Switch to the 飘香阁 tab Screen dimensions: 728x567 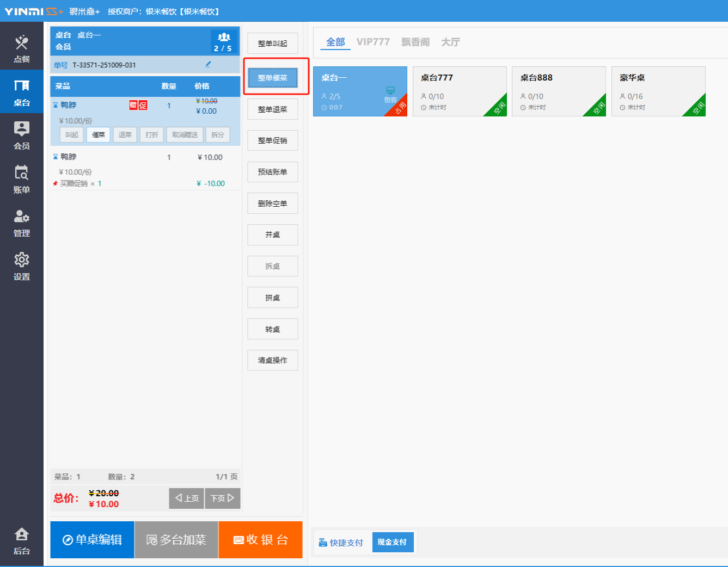[x=415, y=42]
